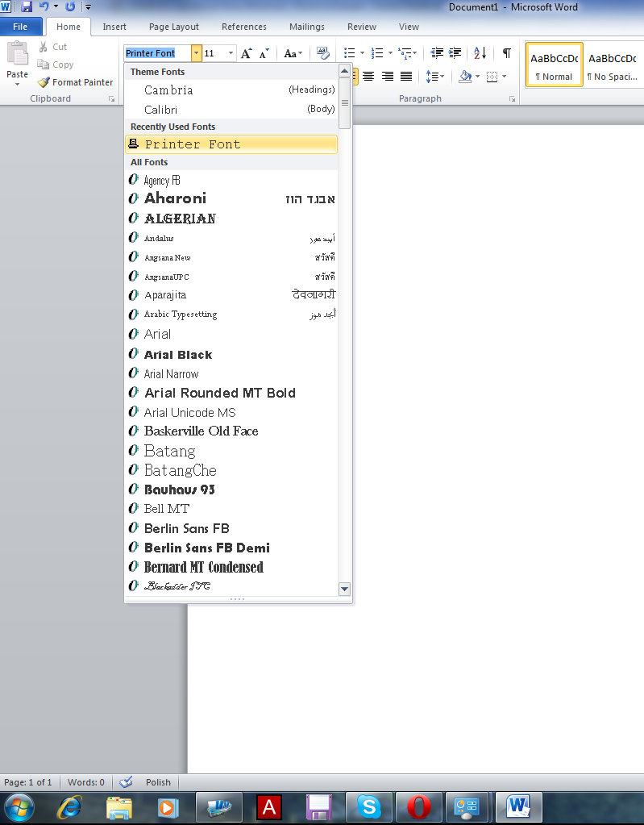Open the Font Size dropdown arrow
The image size is (644, 825).
pos(231,53)
